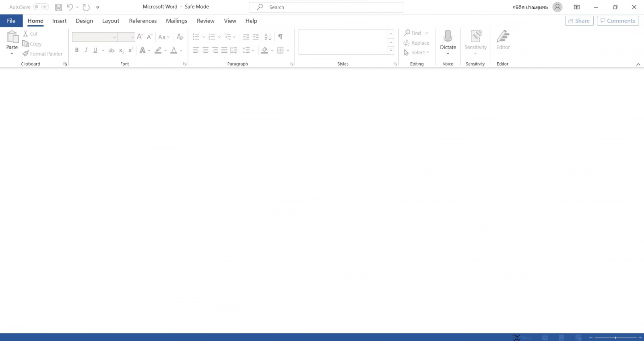Screen dimensions: 644x341
Task: Increase the paragraph indent
Action: 256,37
